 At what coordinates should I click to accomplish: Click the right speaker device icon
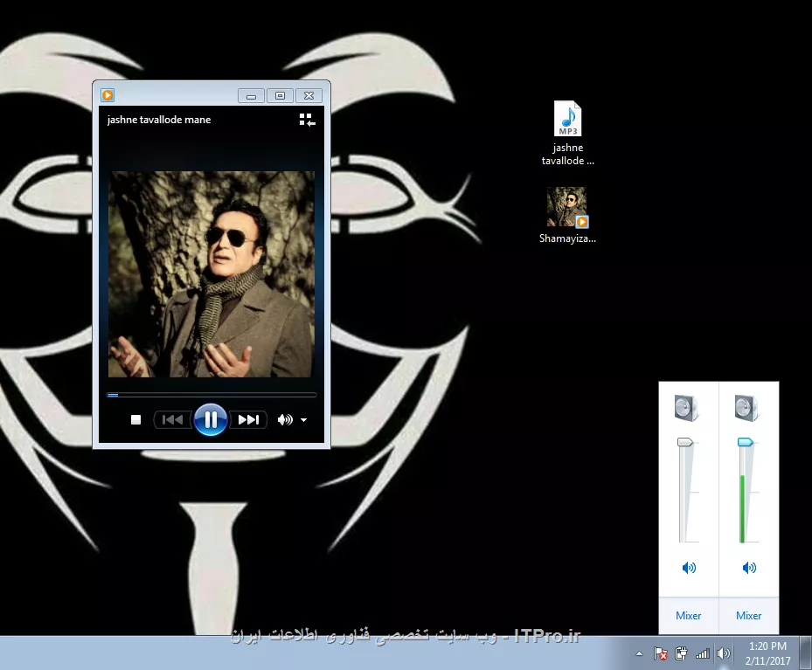(747, 408)
